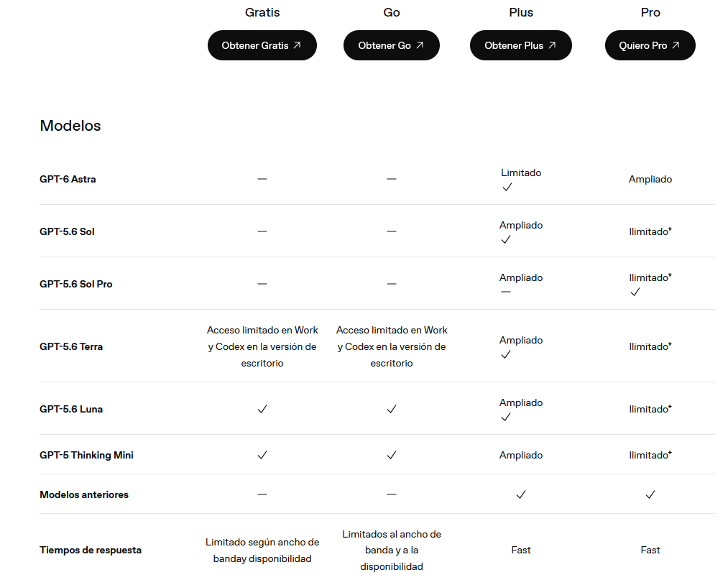Click the Plus column header
Image resolution: width=728 pixels, height=585 pixels.
click(x=521, y=12)
